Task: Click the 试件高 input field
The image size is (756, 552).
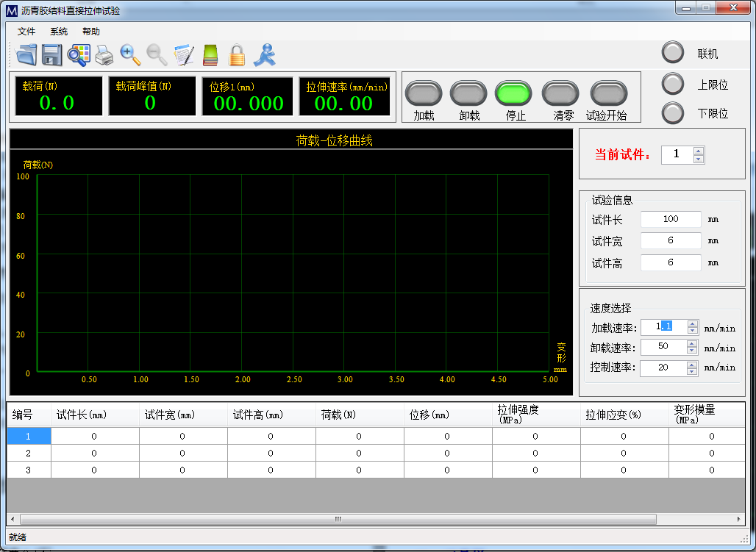Action: 671,262
